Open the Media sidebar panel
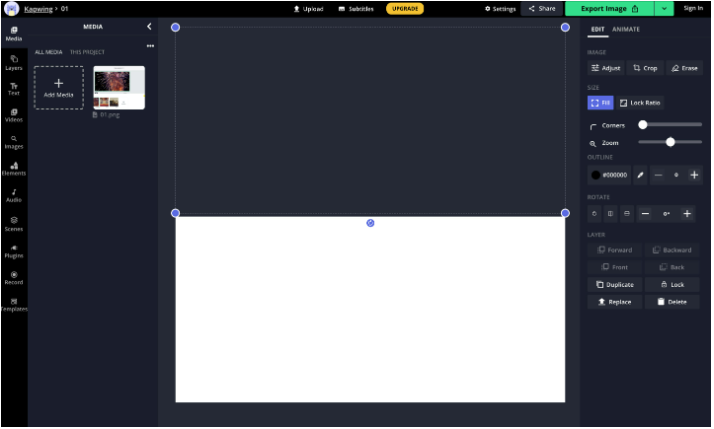Image resolution: width=714 pixels, height=429 pixels. pyautogui.click(x=14, y=34)
